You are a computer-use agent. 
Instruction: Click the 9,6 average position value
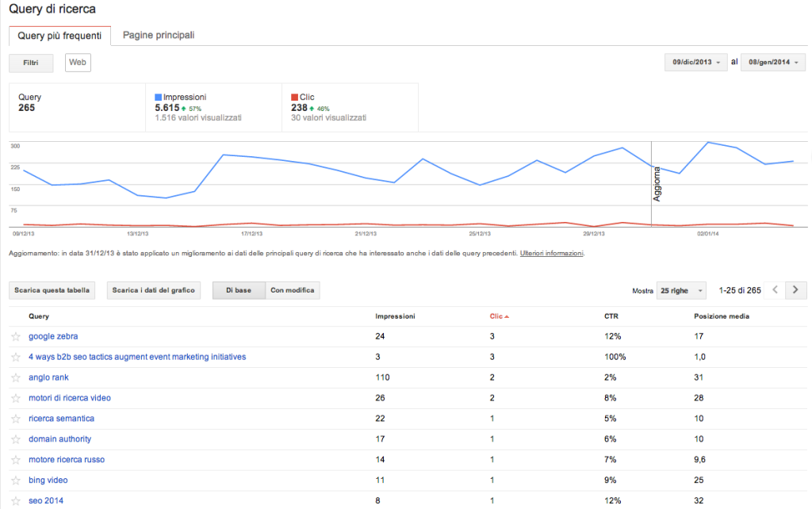click(700, 460)
